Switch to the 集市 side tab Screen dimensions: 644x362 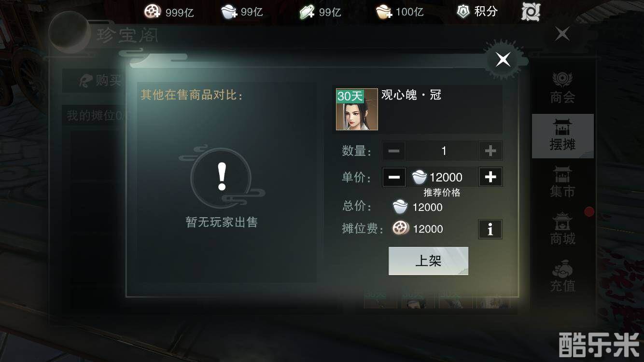[562, 182]
